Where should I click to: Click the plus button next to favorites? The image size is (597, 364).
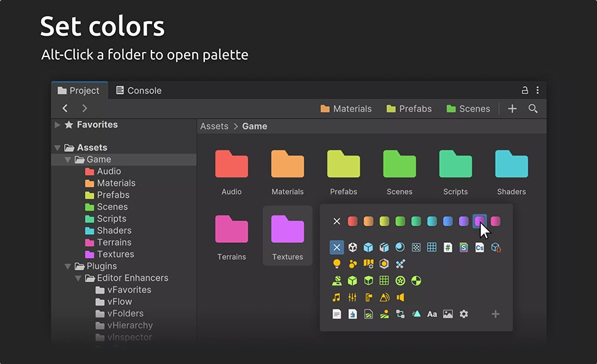512,109
